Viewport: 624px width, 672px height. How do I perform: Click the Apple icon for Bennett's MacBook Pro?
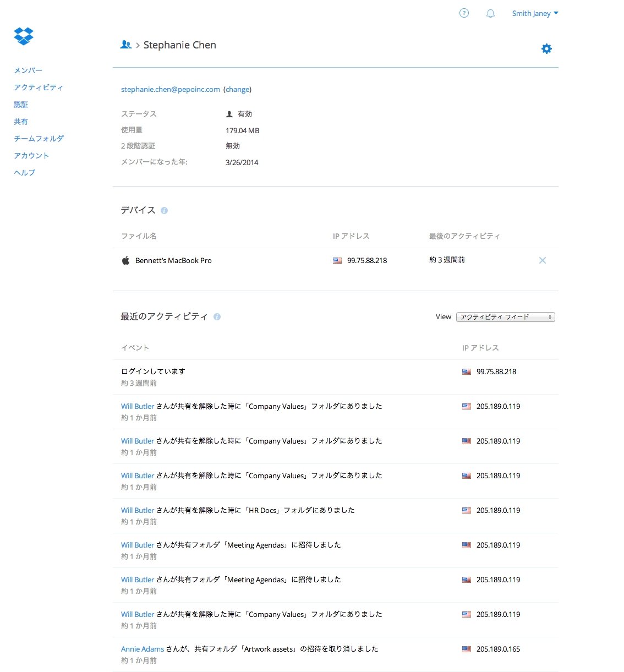[x=125, y=260]
